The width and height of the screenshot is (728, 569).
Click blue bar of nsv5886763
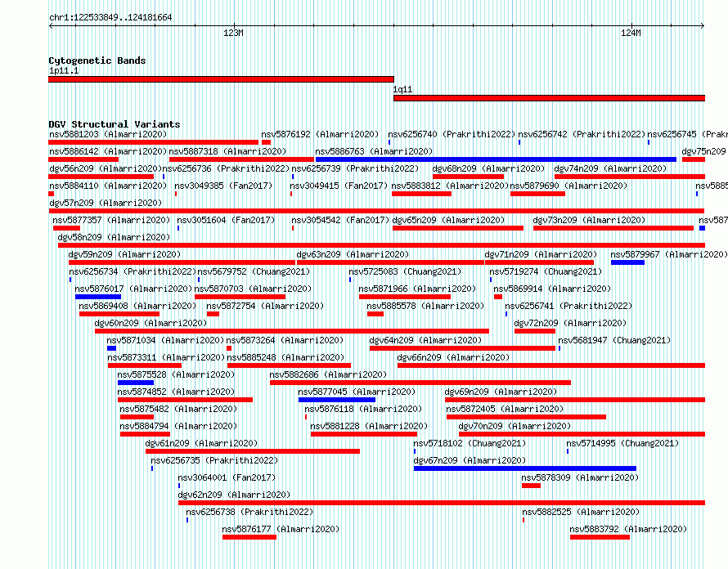pos(496,159)
